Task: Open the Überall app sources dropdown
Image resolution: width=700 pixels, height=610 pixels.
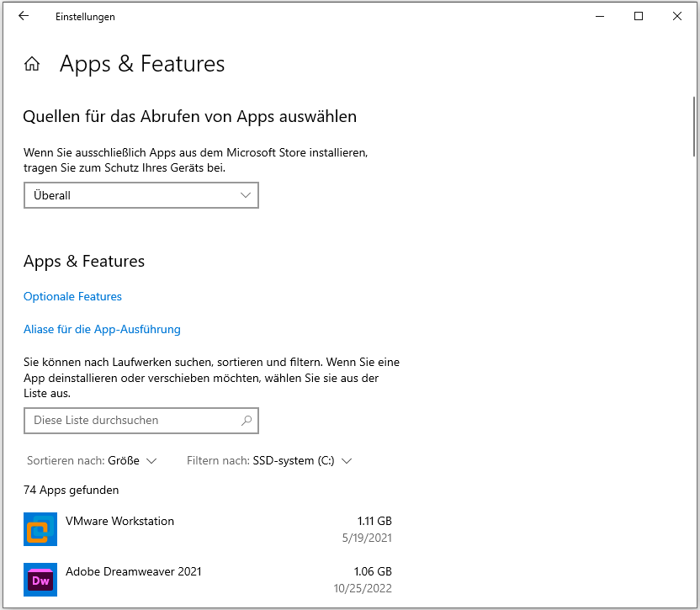Action: [x=141, y=194]
